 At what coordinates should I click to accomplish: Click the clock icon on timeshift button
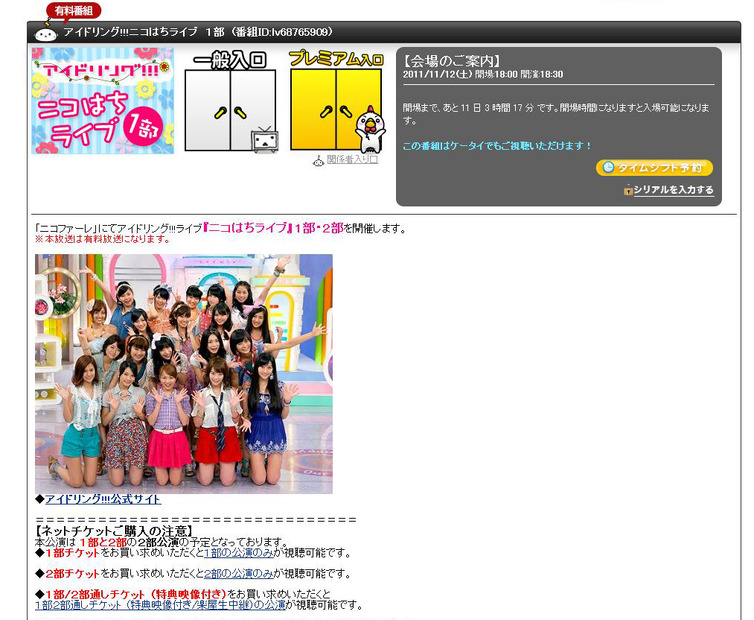pos(608,167)
